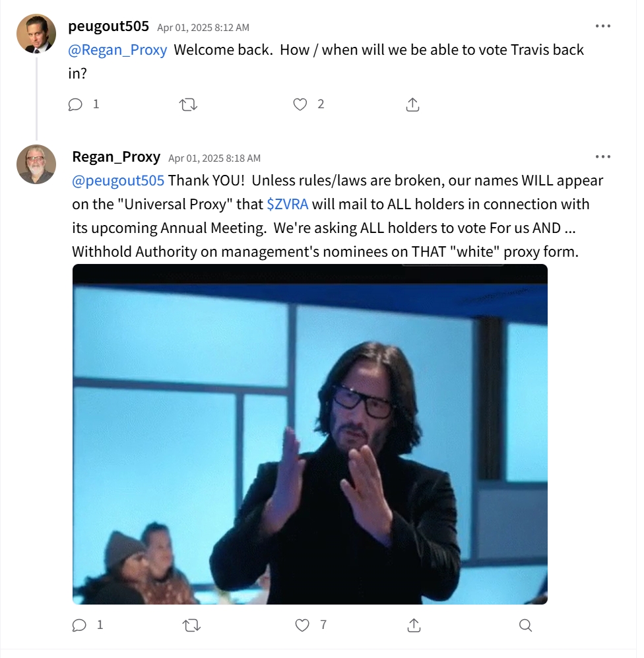Click the Regan_Proxy username heading
Screen dimensions: 644x658
[x=116, y=157]
